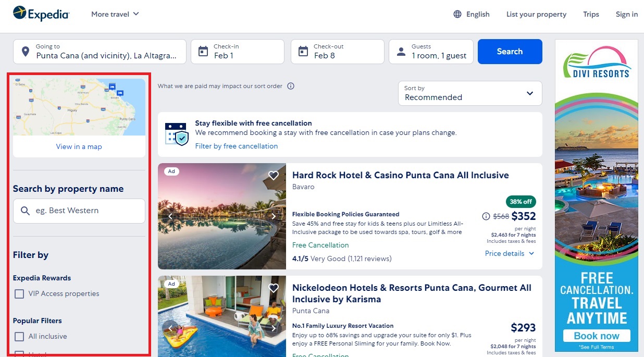Click the $352 price for Hard Rock
The height and width of the screenshot is (357, 644).
[x=524, y=216]
